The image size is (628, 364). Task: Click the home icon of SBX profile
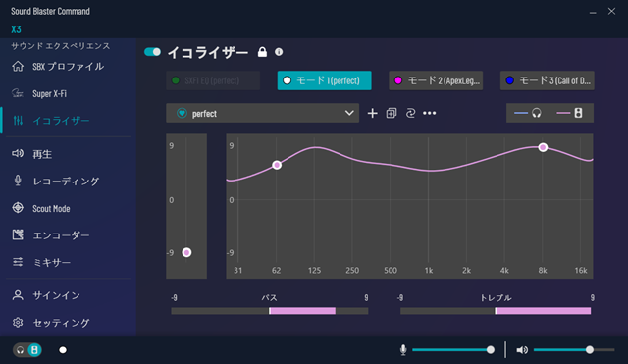[18, 66]
